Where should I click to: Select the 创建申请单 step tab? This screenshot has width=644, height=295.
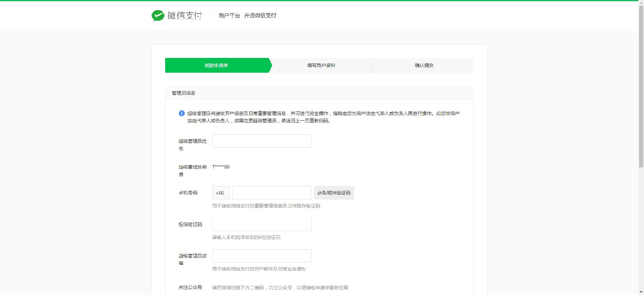[x=216, y=66]
